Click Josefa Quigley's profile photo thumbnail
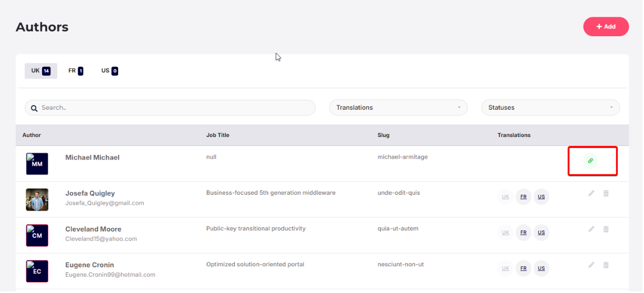This screenshot has width=644, height=293. click(37, 200)
